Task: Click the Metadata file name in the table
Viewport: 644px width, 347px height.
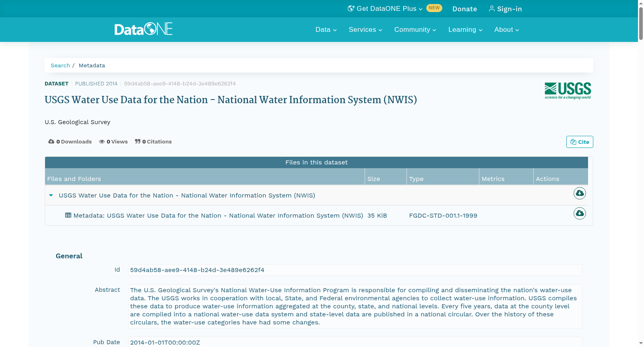Action: pos(218,216)
